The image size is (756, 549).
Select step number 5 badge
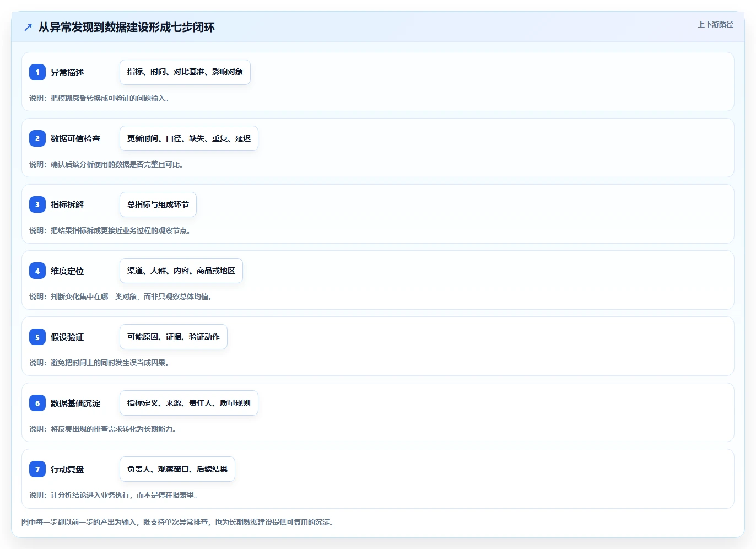37,337
